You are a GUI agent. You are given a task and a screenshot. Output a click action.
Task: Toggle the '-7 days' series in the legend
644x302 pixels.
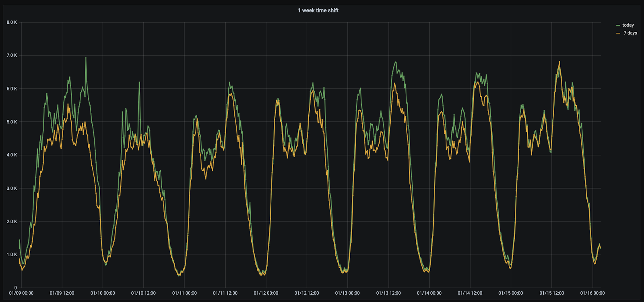pos(630,33)
